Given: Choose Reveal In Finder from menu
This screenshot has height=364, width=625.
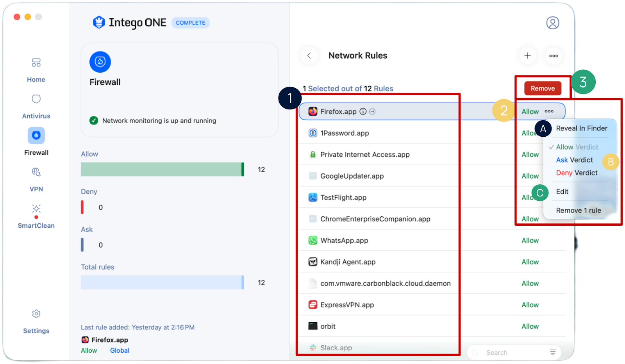Looking at the screenshot, I should pyautogui.click(x=582, y=128).
